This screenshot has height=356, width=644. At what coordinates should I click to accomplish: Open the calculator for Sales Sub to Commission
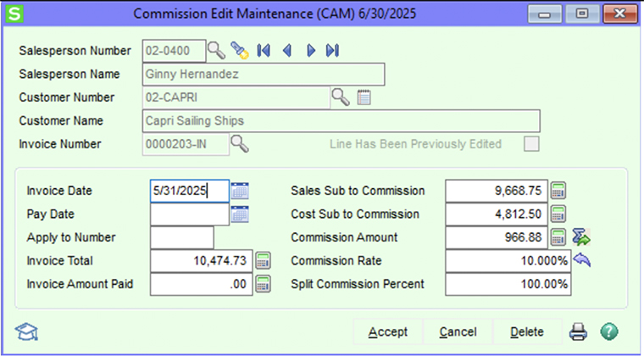coord(558,191)
